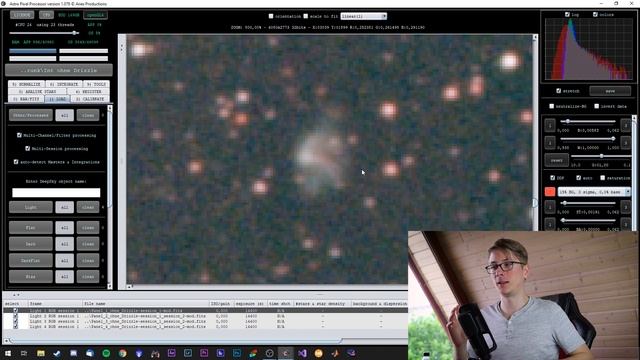The width and height of the screenshot is (640, 360).
Task: Toggle the DDP checkbox
Action: tap(553, 178)
